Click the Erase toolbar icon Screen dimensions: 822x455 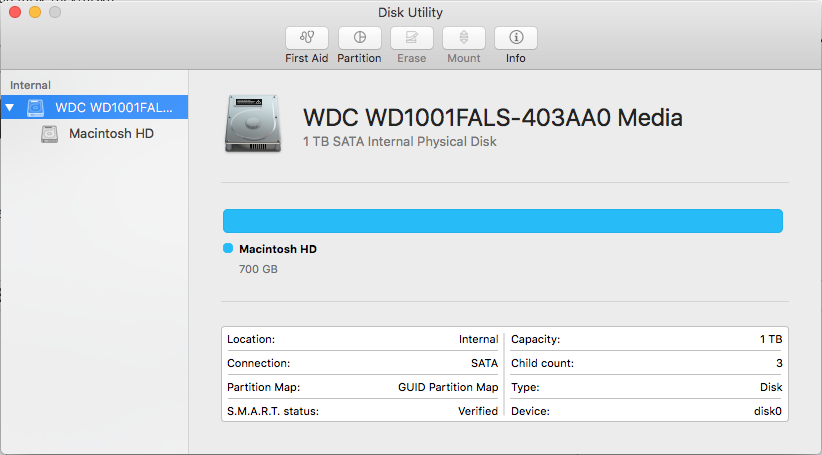pyautogui.click(x=411, y=38)
